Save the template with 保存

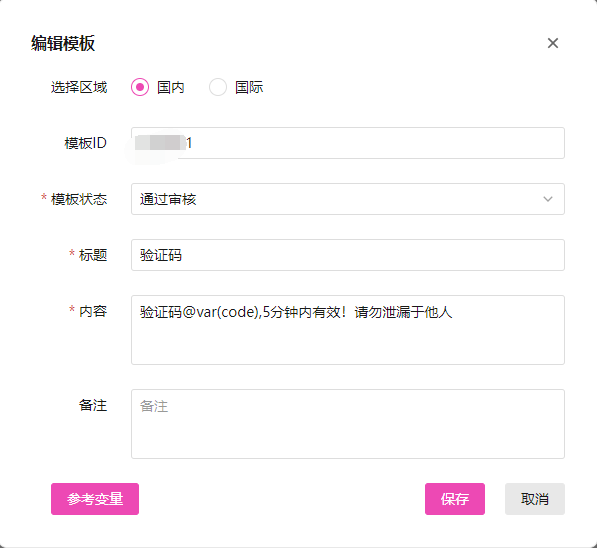click(455, 499)
